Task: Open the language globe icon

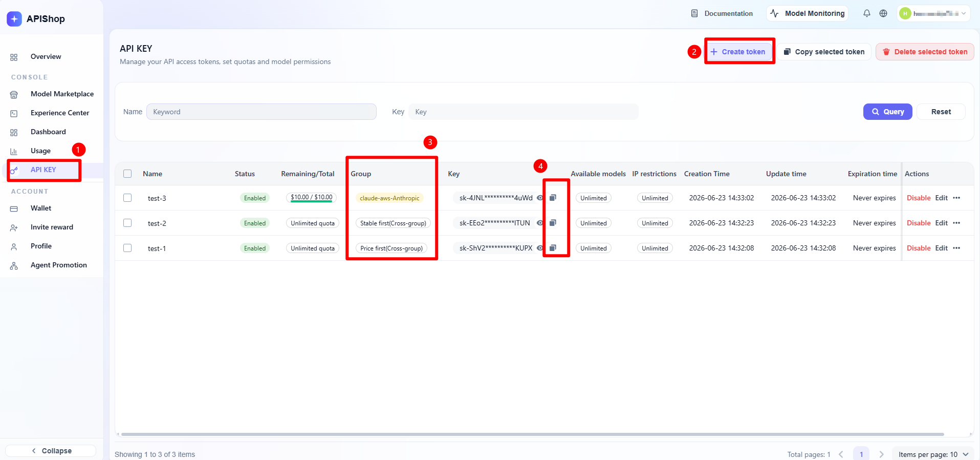Action: tap(883, 13)
